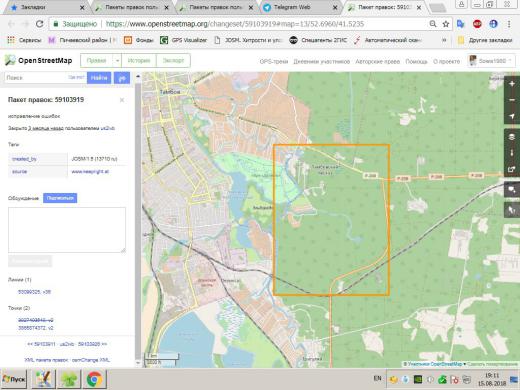Activate the query features tool
The height and width of the screenshot is (390, 520).
[x=512, y=210]
